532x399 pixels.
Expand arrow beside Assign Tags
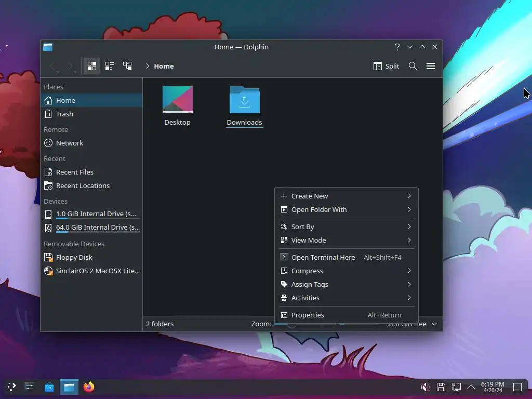409,284
